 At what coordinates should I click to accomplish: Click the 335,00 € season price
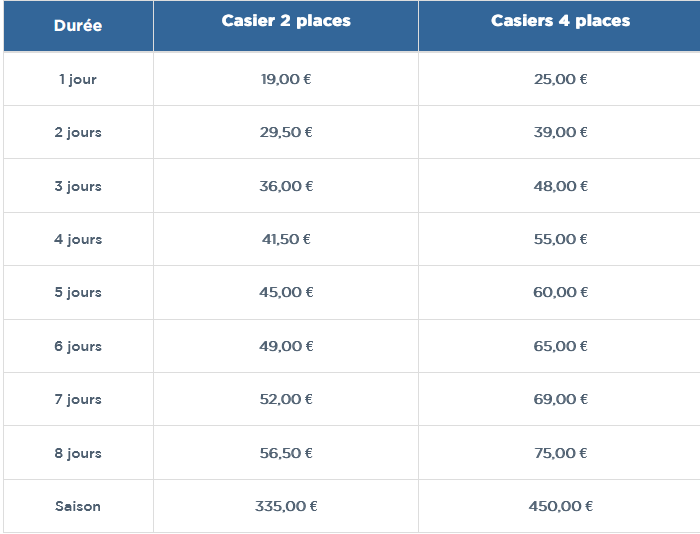click(286, 506)
